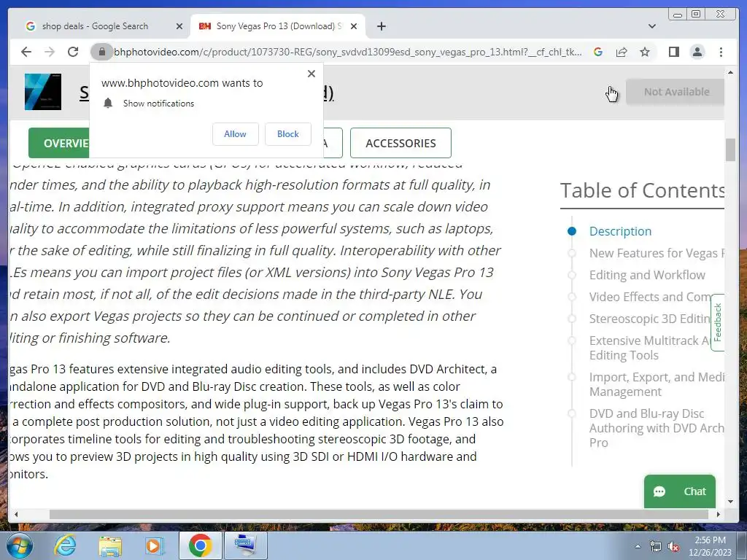Jump to Video Effects section link
This screenshot has width=747, height=560.
650,297
